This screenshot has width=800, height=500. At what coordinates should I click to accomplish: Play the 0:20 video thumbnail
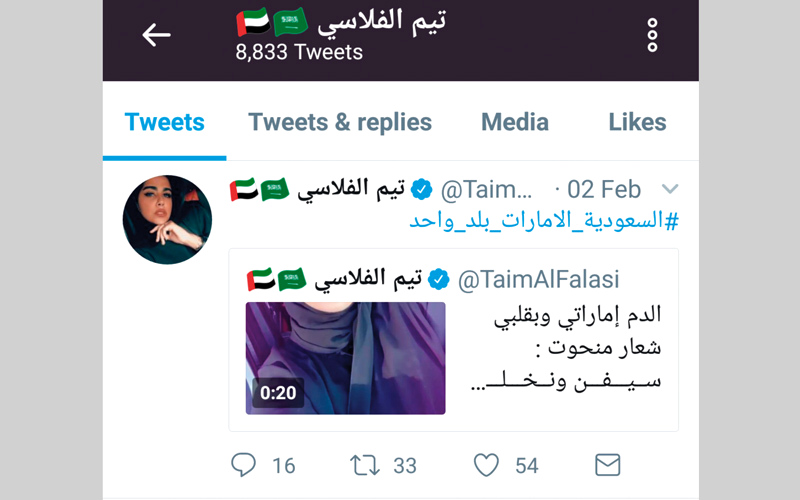click(345, 357)
